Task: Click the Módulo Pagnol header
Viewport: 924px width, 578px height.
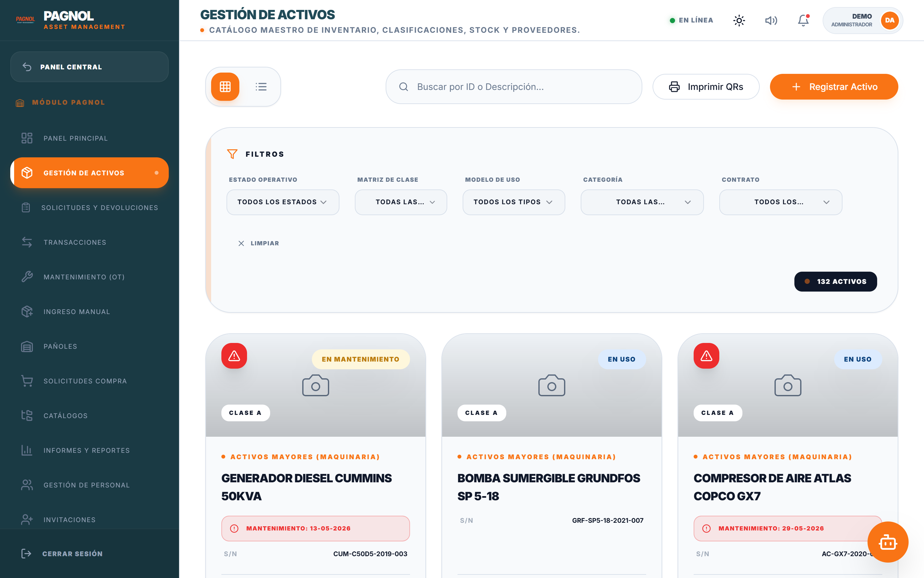Action: click(x=60, y=102)
